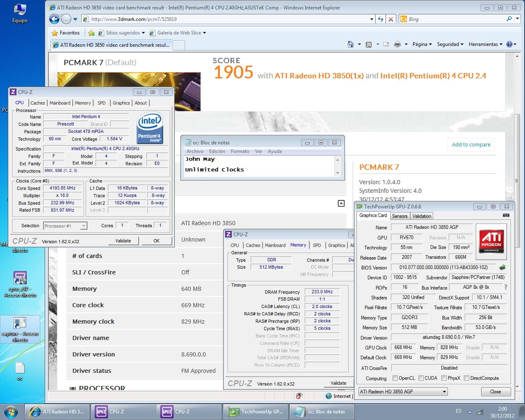Click Close button in GPU-Z
The image size is (525, 420).
495,392
